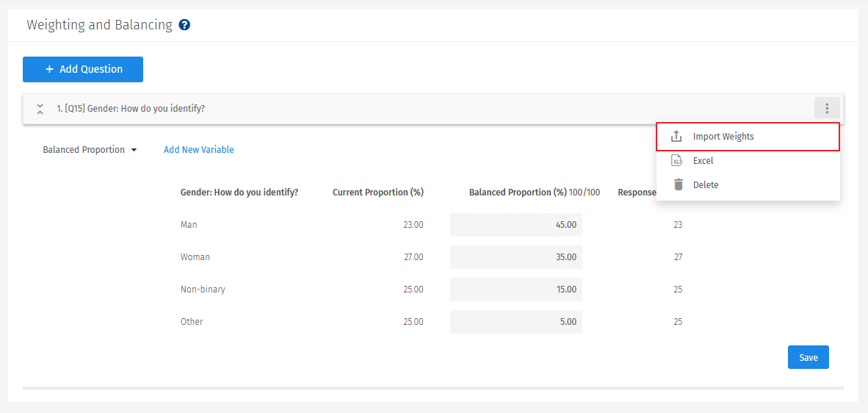Click the plus icon on Add Question
This screenshot has width=868, height=413.
click(x=49, y=69)
